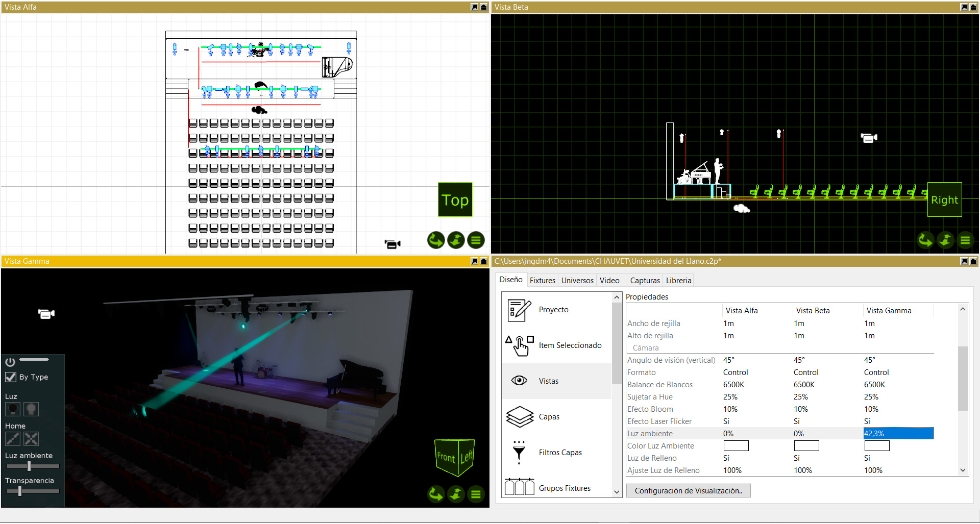Toggle the By Type checkbox
The image size is (980, 524).
tap(11, 377)
